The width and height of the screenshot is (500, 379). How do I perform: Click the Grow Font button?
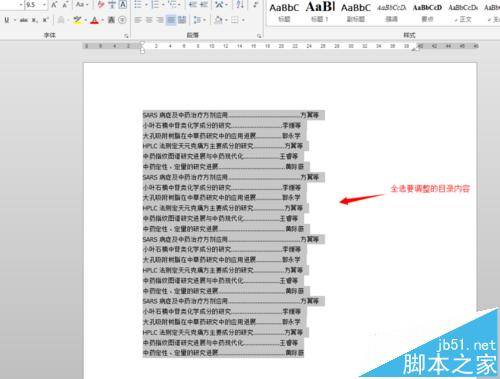point(54,5)
